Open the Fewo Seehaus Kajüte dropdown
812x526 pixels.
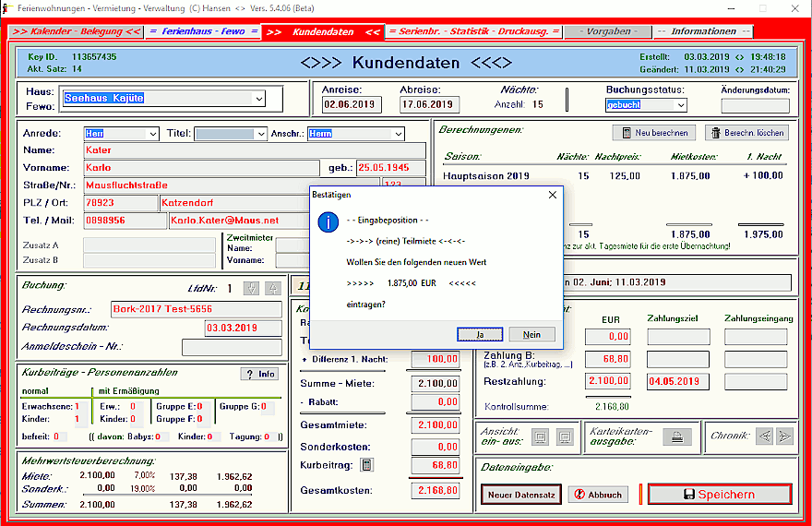tap(258, 98)
